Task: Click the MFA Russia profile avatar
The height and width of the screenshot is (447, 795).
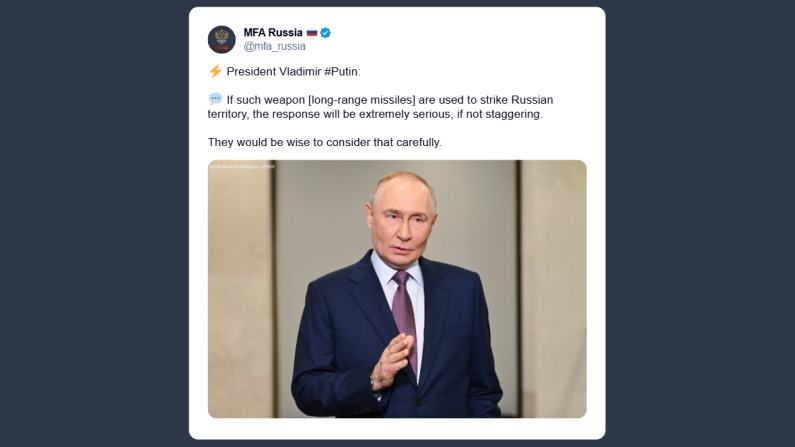Action: pyautogui.click(x=221, y=39)
